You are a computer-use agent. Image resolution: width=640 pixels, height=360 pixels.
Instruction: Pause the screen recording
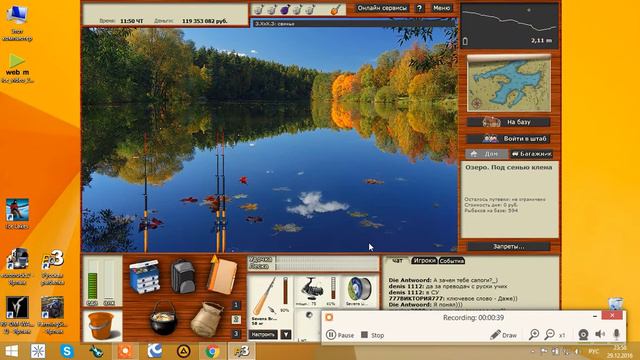pos(340,335)
